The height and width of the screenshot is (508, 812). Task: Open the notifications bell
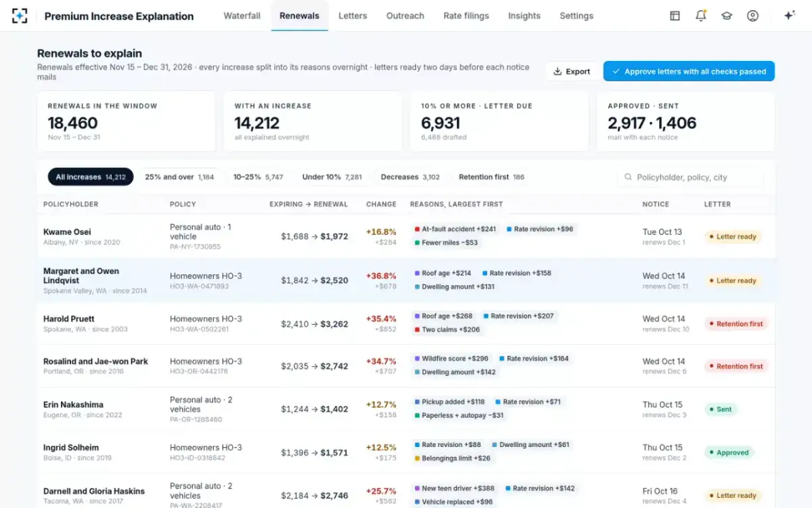pyautogui.click(x=701, y=16)
